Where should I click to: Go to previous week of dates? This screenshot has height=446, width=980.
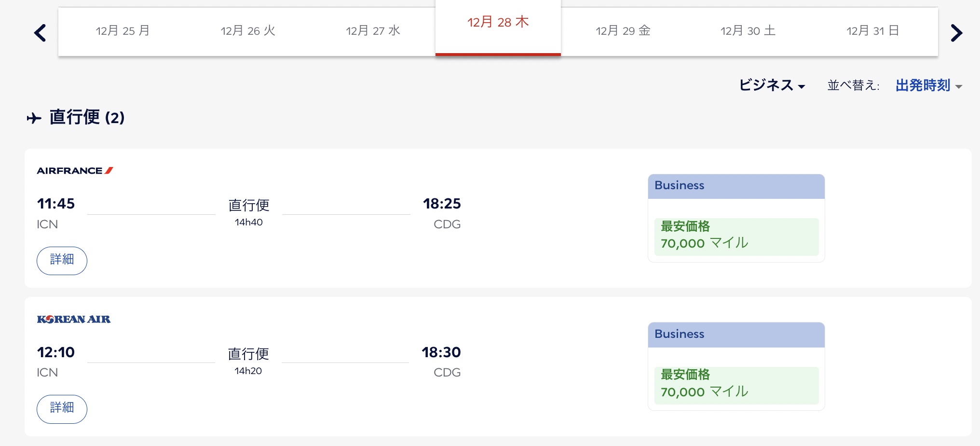(41, 33)
